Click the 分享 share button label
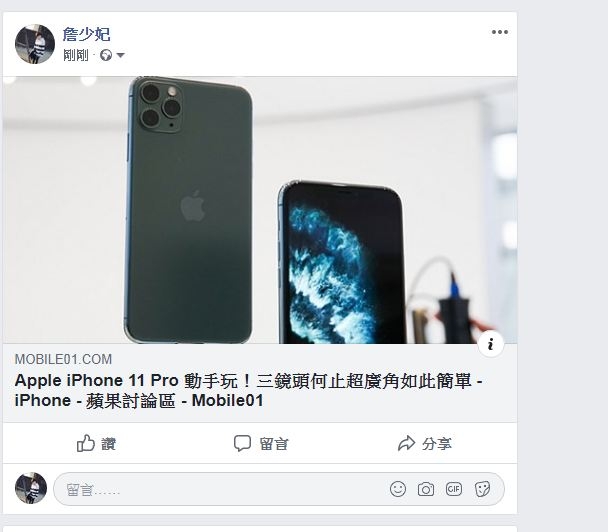This screenshot has width=608, height=532. click(437, 444)
